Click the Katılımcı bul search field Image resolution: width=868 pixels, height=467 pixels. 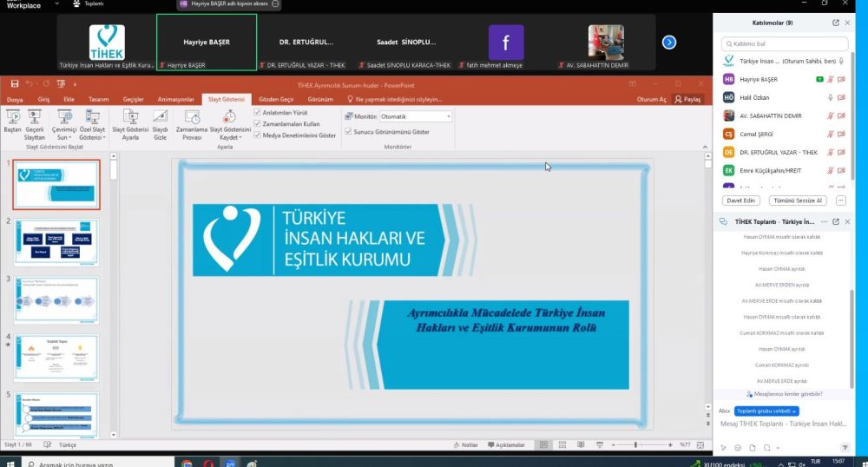click(x=785, y=43)
